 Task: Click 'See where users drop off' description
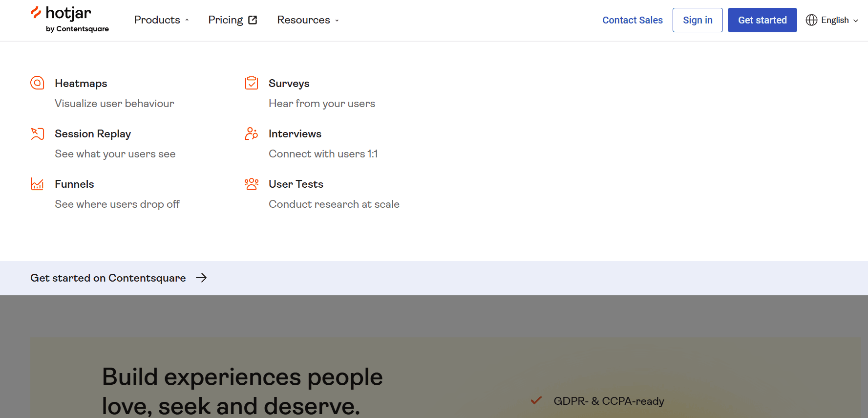tap(117, 204)
